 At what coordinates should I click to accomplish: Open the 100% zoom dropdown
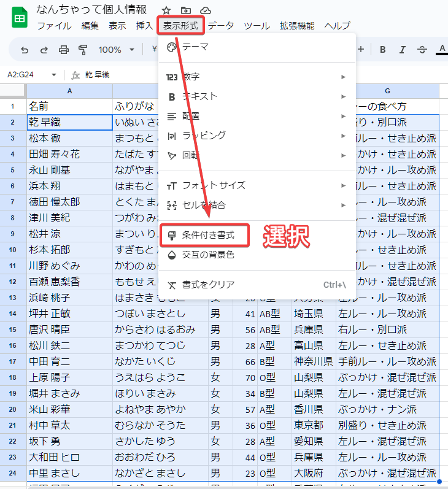(x=115, y=50)
